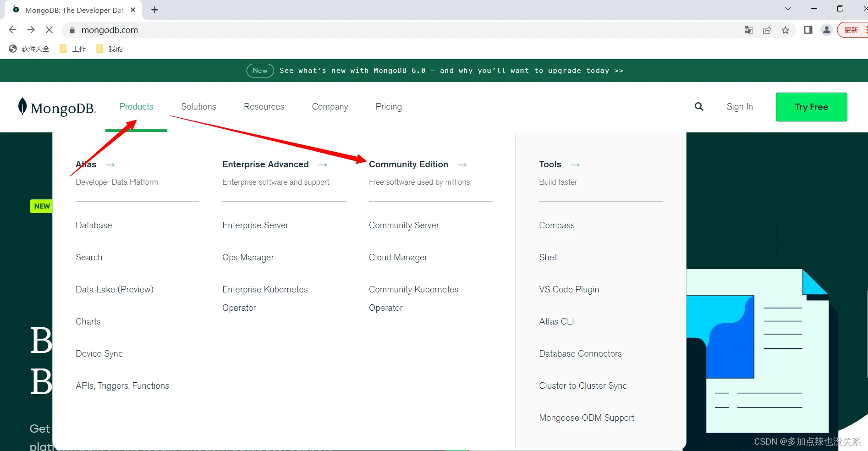Click the MongoDB leaf logo
Image resolution: width=868 pixels, height=451 pixels.
click(22, 107)
